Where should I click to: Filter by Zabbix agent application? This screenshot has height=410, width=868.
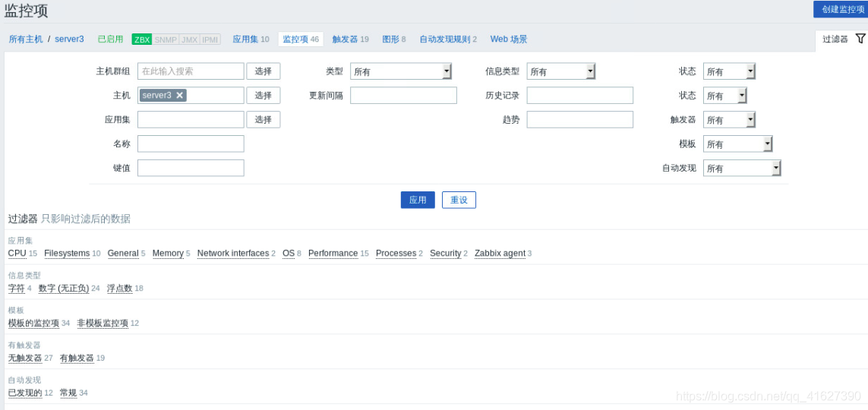coord(500,254)
